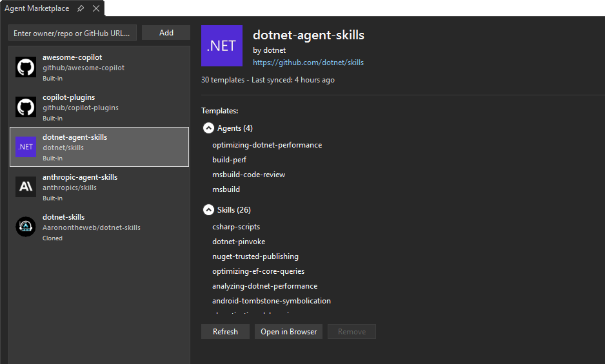Viewport: 605px width, 364px height.
Task: Click the Anthropic logo icon in list
Action: tap(26, 187)
